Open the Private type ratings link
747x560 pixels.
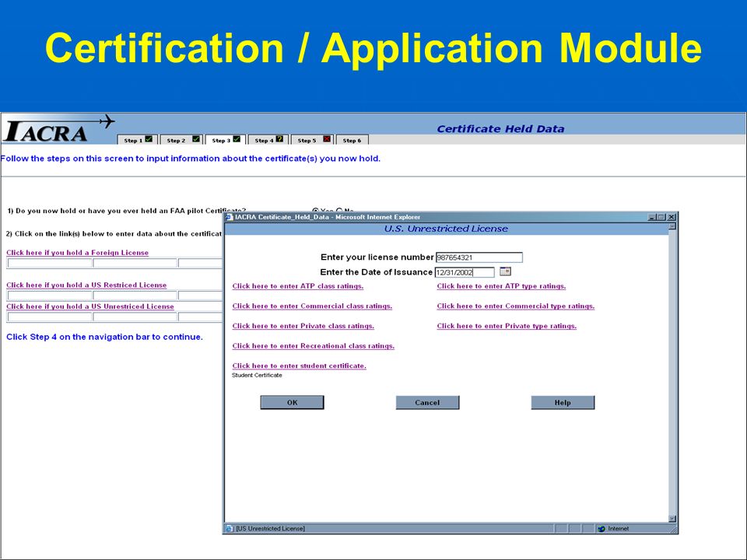(507, 326)
